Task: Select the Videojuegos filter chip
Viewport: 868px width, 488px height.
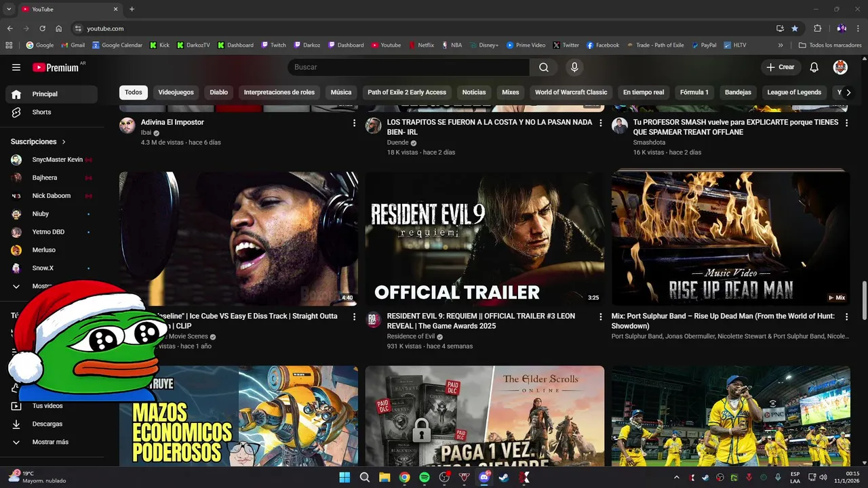Action: 176,92
